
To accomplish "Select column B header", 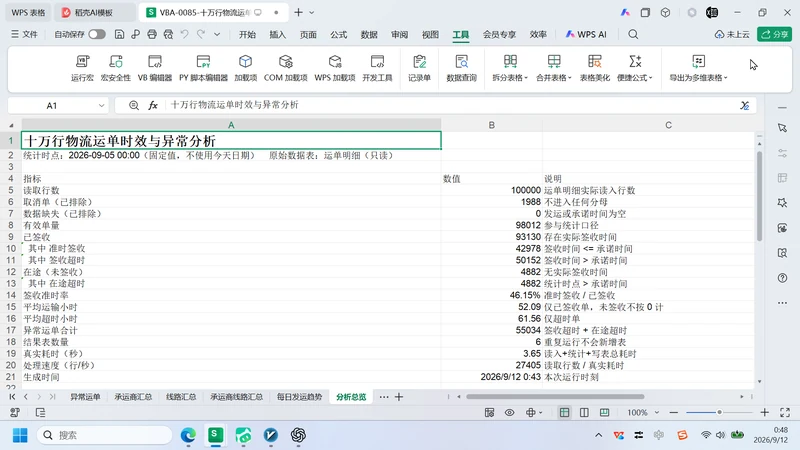I will click(x=491, y=125).
